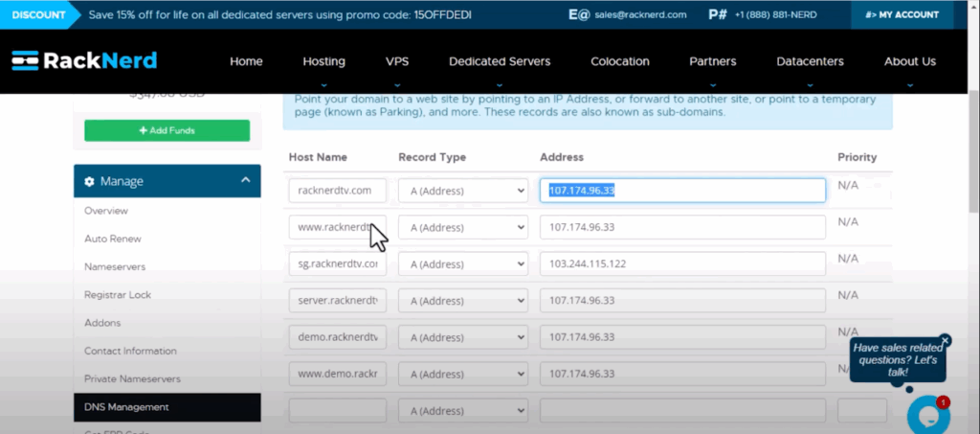980x434 pixels.
Task: Click the phone icon beside +1 (888) 881-NERD
Action: tap(718, 14)
